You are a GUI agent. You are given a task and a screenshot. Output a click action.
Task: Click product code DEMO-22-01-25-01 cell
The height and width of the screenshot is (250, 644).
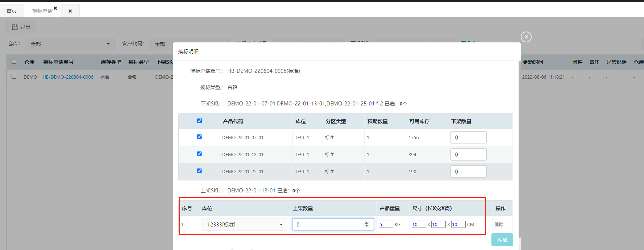point(243,172)
